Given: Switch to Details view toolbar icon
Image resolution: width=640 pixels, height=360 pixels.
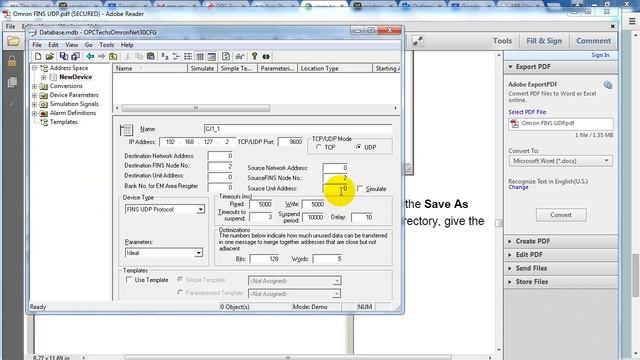Looking at the screenshot, I should pyautogui.click(x=200, y=56).
